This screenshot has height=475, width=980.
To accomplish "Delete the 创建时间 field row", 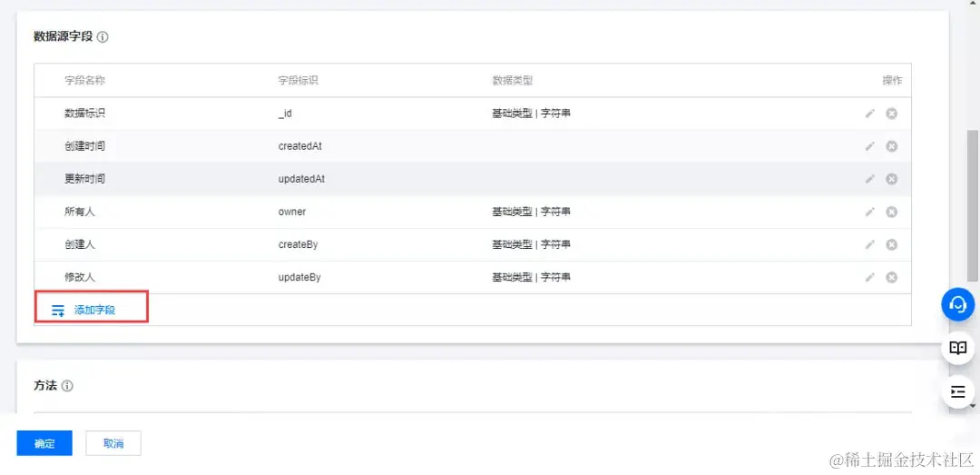I will click(x=892, y=146).
